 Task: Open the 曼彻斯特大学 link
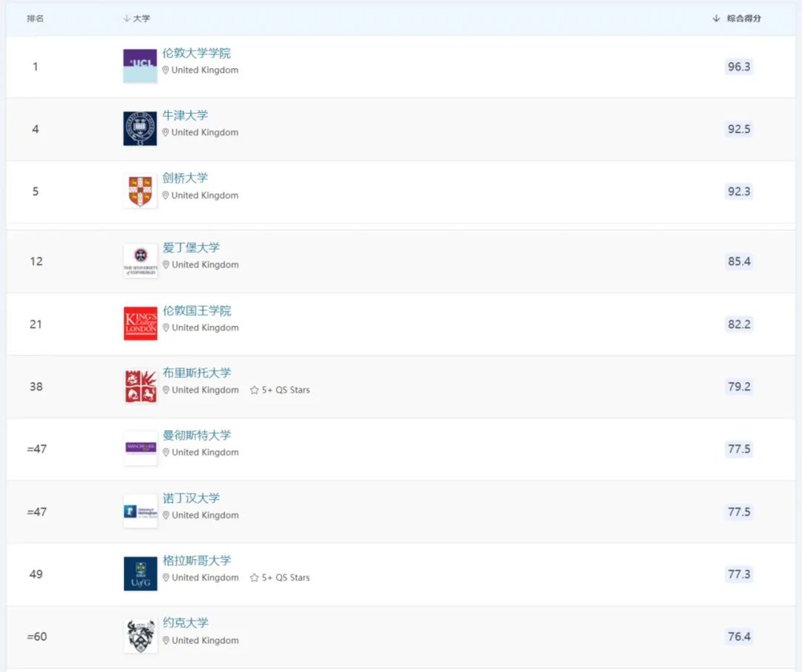[x=197, y=435]
